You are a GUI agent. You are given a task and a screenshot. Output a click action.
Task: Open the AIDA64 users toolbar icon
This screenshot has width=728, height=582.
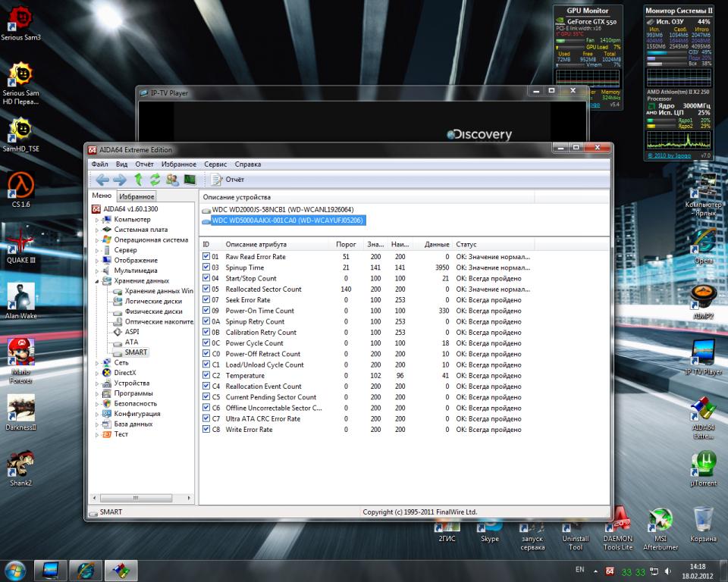tap(172, 179)
